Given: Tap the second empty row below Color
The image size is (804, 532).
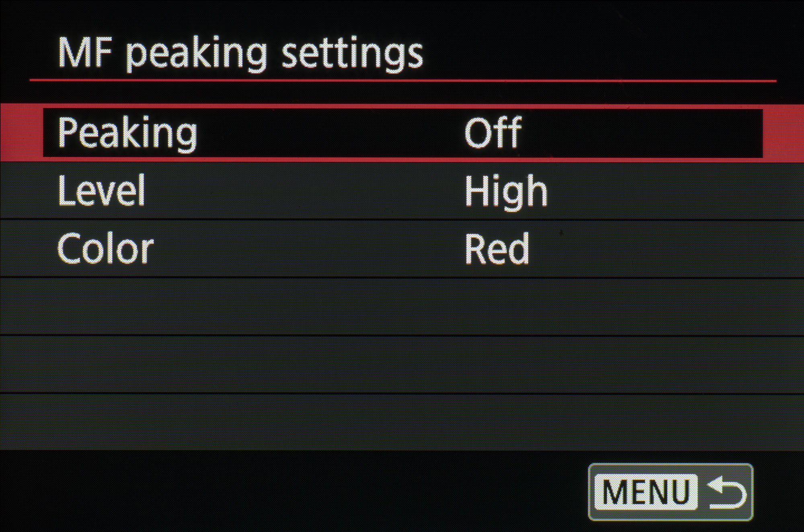Looking at the screenshot, I should (402, 364).
